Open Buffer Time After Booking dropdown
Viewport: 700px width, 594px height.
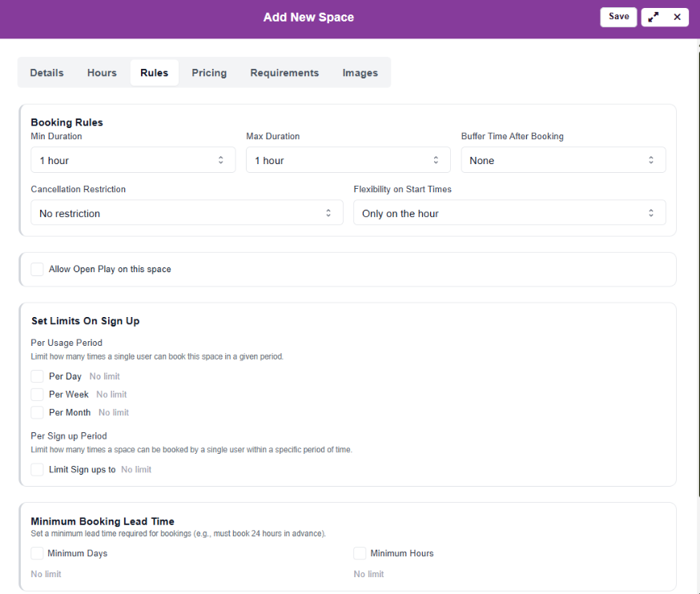pos(563,160)
